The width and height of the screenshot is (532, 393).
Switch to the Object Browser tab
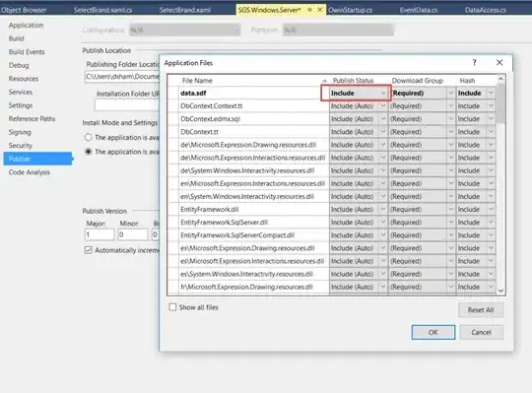pyautogui.click(x=24, y=10)
